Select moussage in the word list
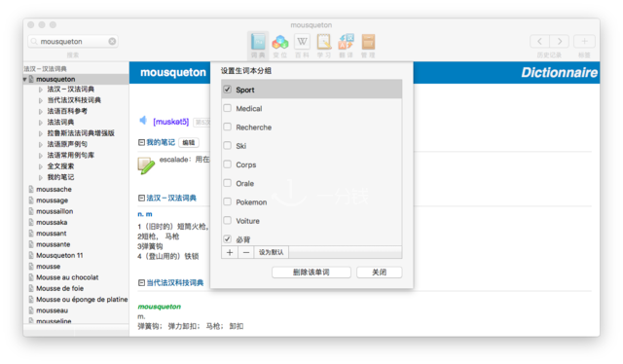This screenshot has height=364, width=623. tap(52, 200)
